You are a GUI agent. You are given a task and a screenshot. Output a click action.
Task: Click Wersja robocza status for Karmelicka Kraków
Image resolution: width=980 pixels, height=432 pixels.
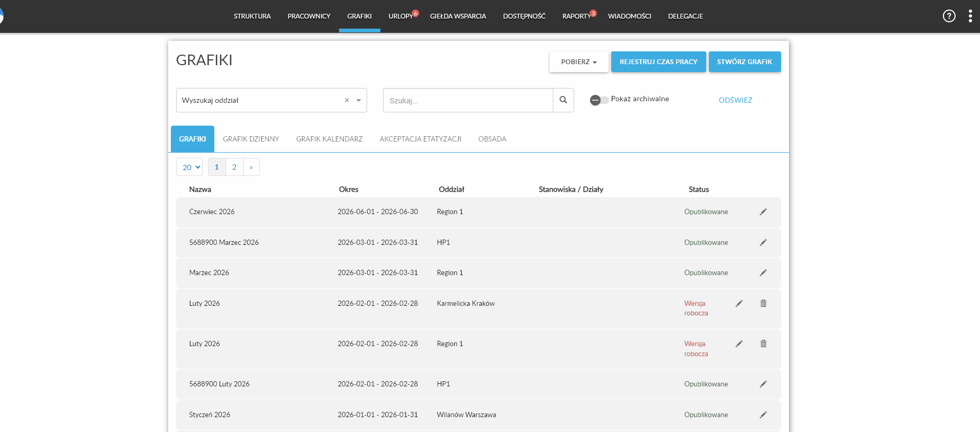tap(696, 308)
